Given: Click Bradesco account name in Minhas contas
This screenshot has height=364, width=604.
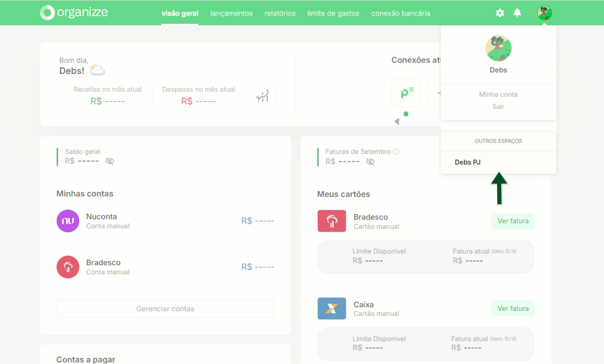Looking at the screenshot, I should (x=103, y=262).
